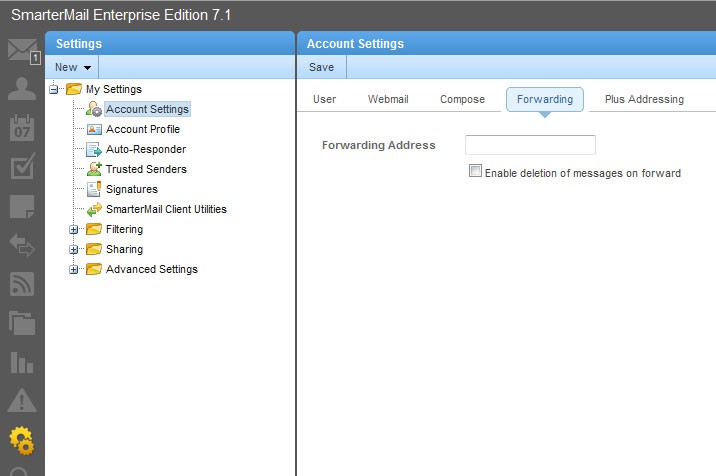Viewport: 716px width, 476px height.
Task: Open the settings gear sidebar icon
Action: click(22, 440)
